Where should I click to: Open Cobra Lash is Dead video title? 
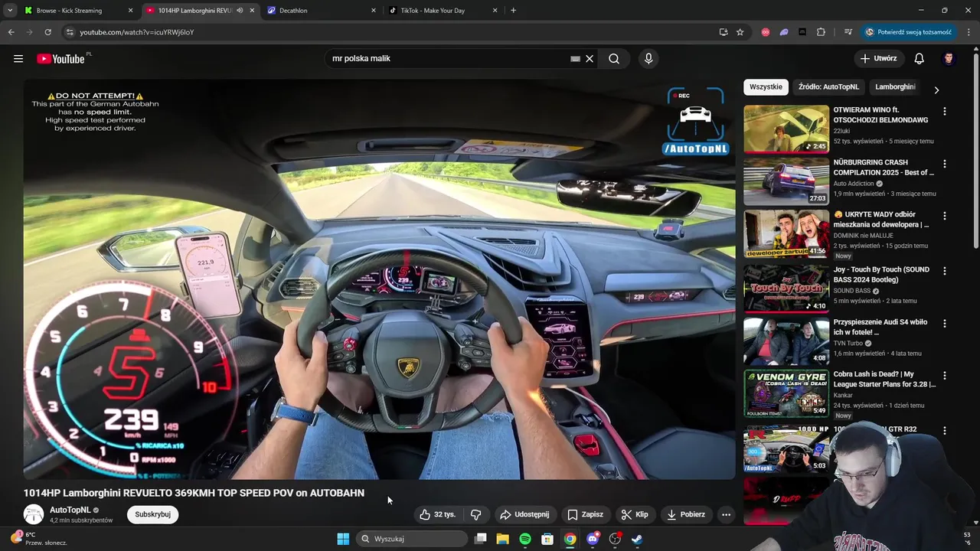click(884, 380)
